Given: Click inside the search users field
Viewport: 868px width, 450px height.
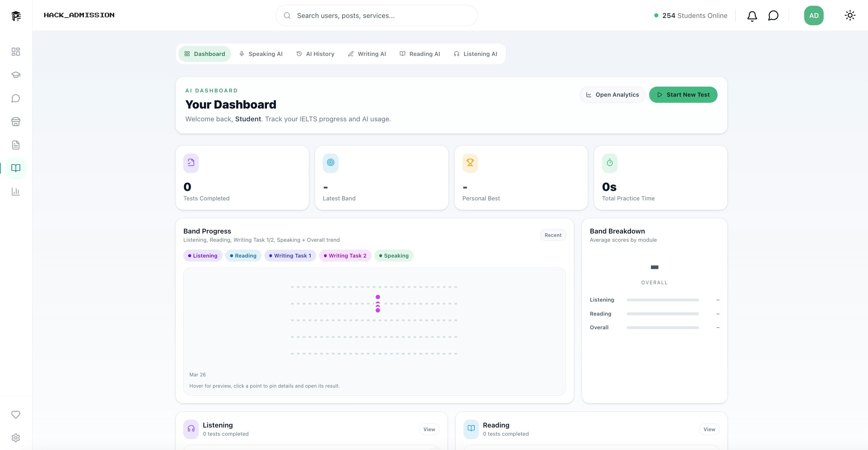Looking at the screenshot, I should pyautogui.click(x=376, y=15).
